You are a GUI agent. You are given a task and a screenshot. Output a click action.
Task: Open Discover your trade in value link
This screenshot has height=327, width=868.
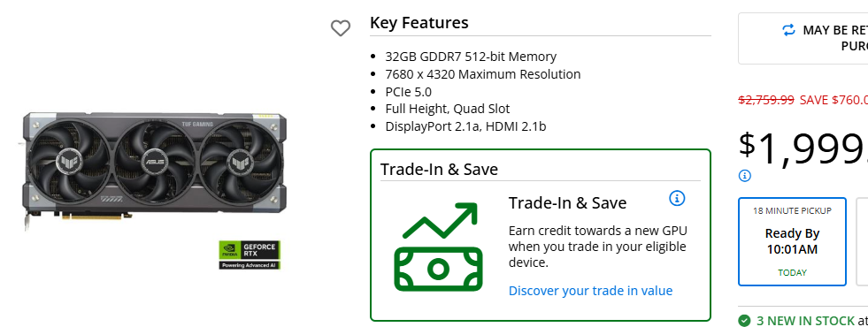coord(591,291)
